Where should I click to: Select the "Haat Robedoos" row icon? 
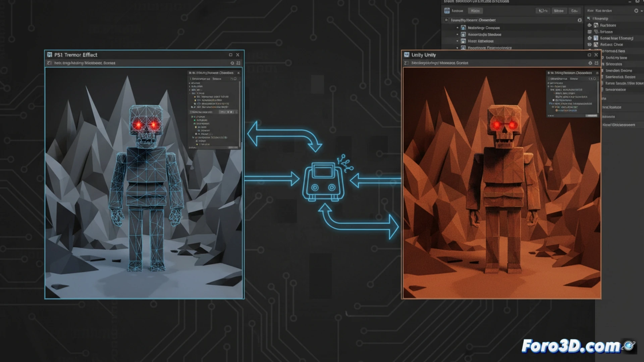463,41
